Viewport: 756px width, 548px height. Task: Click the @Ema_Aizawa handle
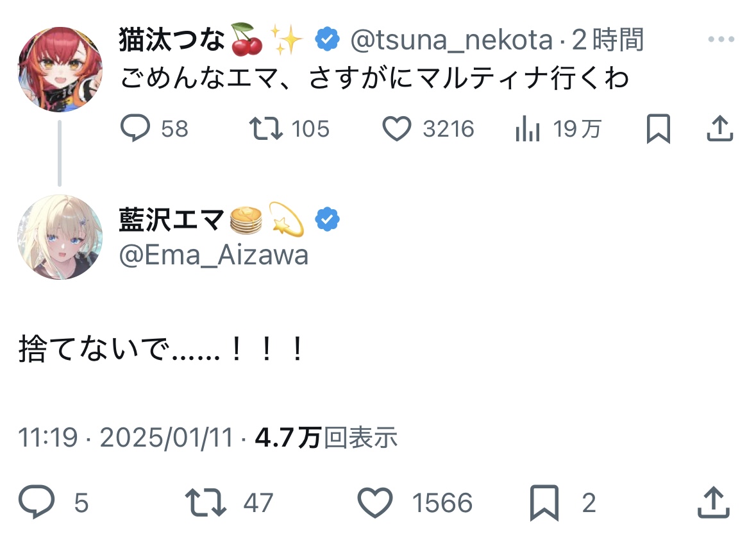coord(214,255)
